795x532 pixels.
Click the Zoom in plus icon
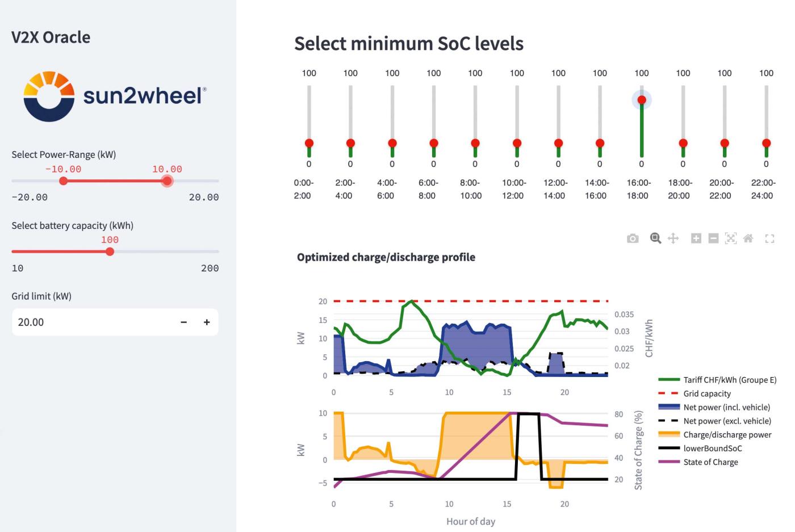tap(696, 238)
